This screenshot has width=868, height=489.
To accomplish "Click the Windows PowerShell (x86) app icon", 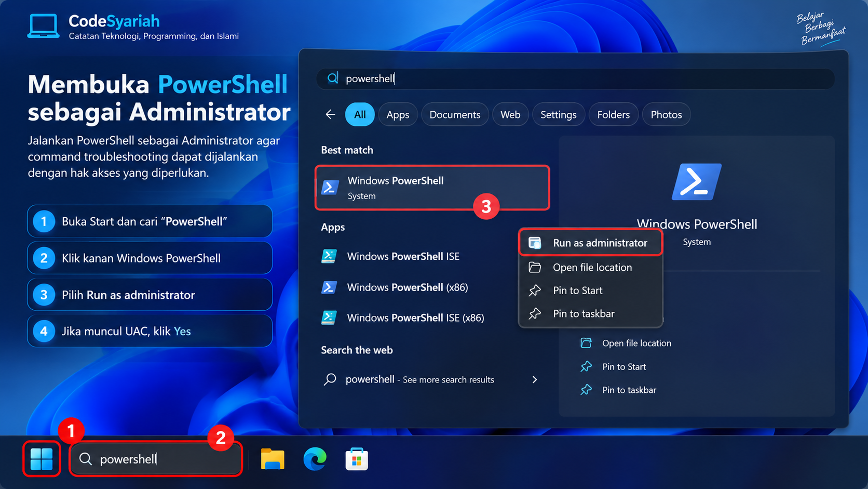I will tap(329, 287).
